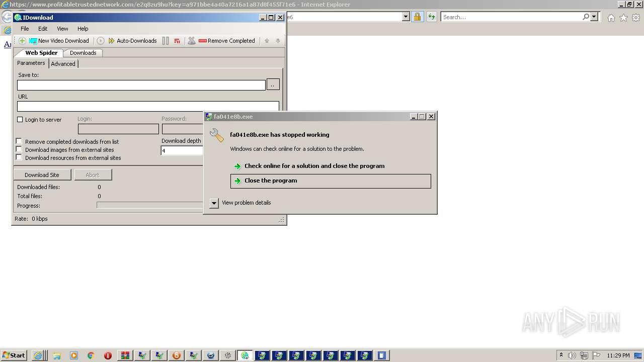Click the IE Home icon
Screen dimensions: 644x362
(x=611, y=18)
